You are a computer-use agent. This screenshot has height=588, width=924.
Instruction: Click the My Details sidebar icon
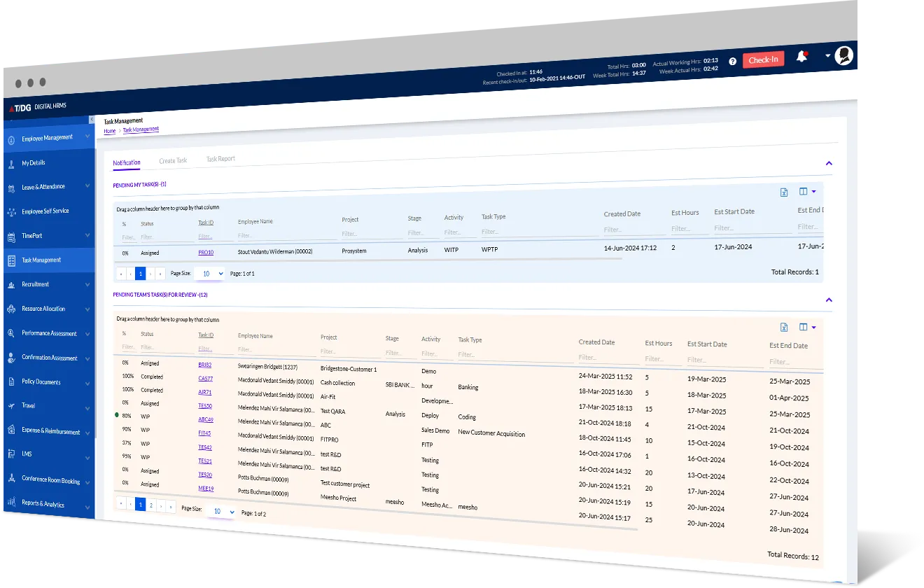(11, 163)
